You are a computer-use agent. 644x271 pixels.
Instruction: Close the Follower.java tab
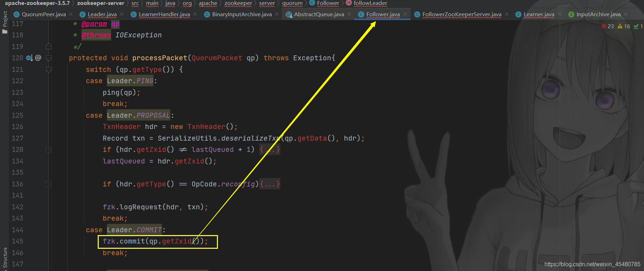click(x=405, y=14)
